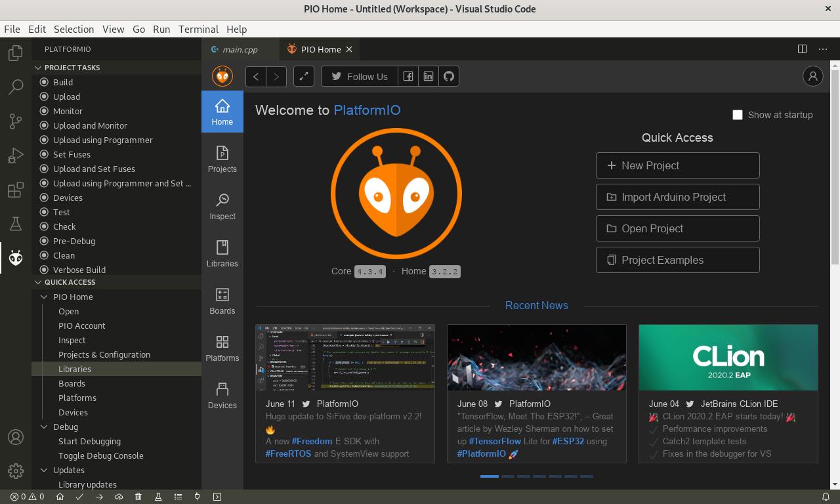This screenshot has width=840, height=504.
Task: Click Import Arduino Project button
Action: pyautogui.click(x=677, y=197)
